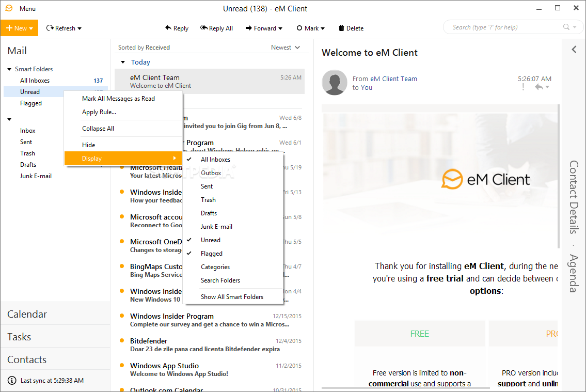Check Categories in the Display submenu
The height and width of the screenshot is (392, 586).
click(233, 267)
